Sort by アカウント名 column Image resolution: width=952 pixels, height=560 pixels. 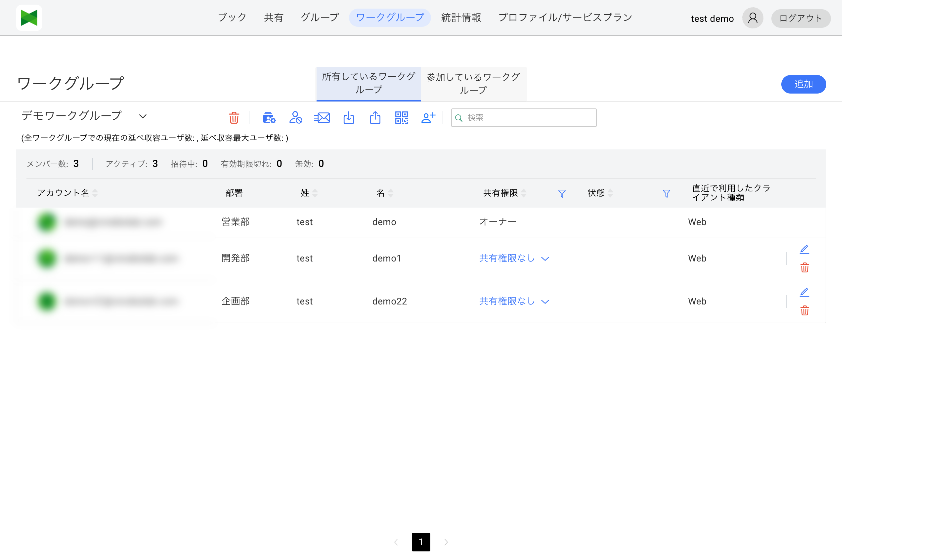pyautogui.click(x=95, y=193)
